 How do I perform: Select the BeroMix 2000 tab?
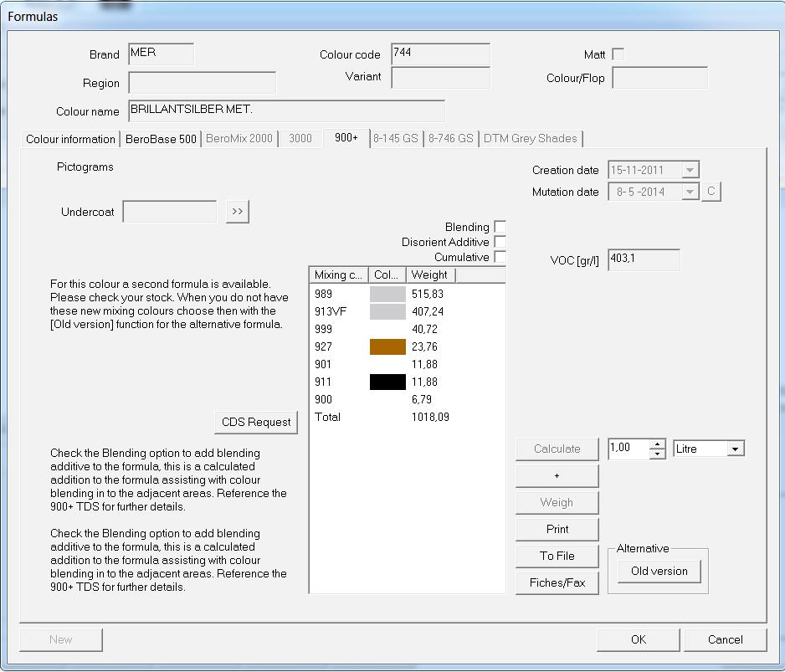tap(239, 139)
